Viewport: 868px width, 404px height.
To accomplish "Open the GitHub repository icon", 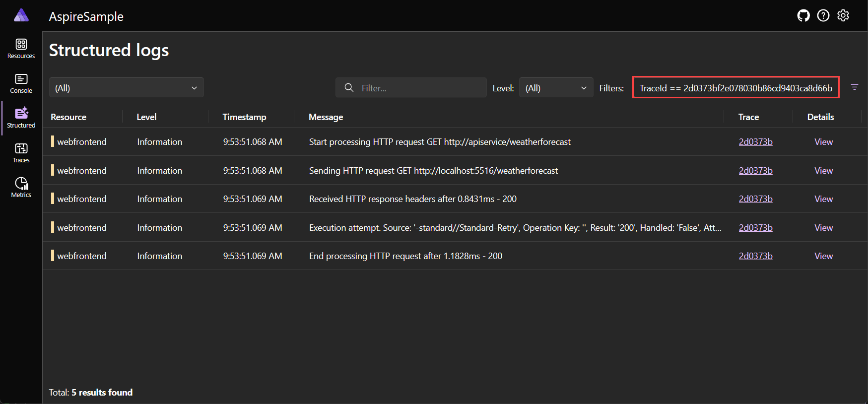I will [803, 16].
